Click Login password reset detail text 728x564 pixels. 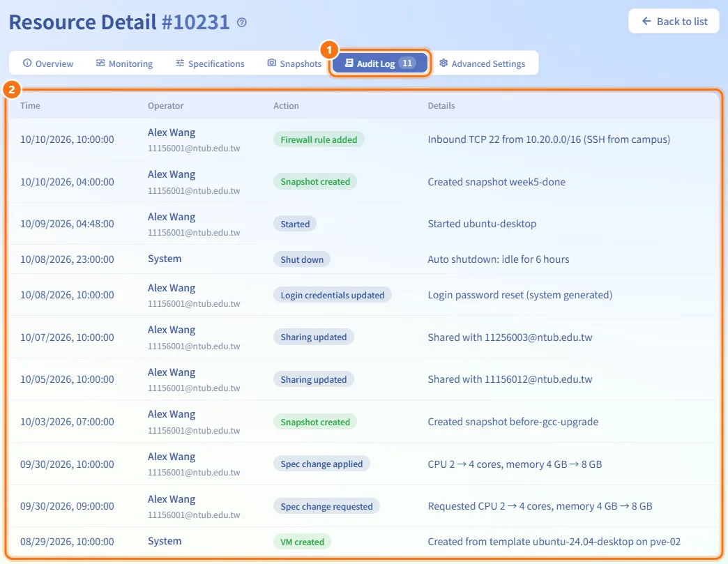click(520, 295)
